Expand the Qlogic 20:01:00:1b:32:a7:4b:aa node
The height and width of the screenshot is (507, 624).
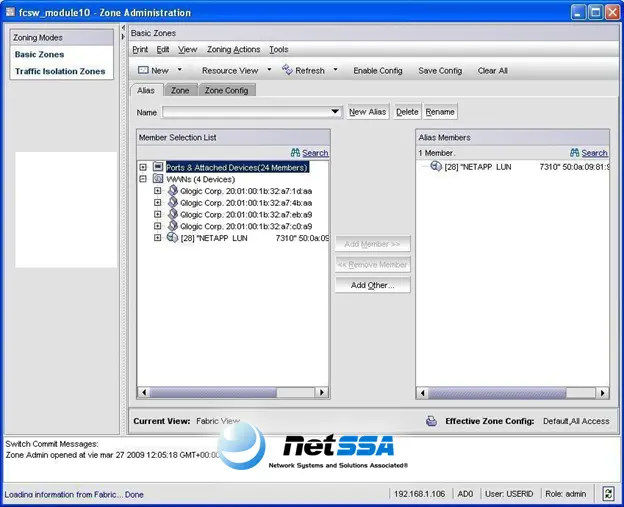click(158, 203)
